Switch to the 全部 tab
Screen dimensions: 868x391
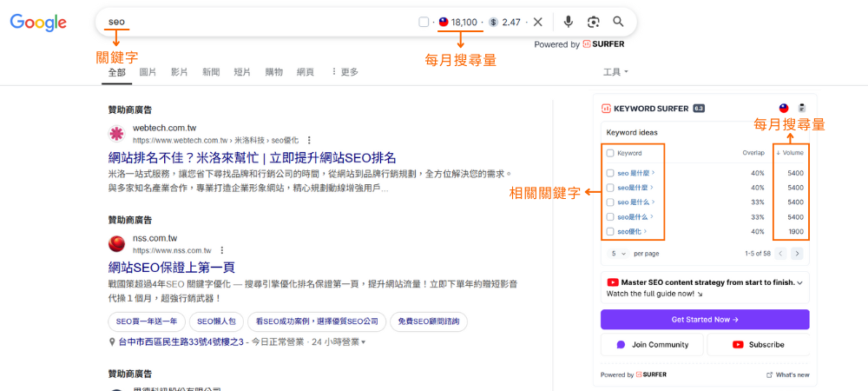click(x=117, y=72)
